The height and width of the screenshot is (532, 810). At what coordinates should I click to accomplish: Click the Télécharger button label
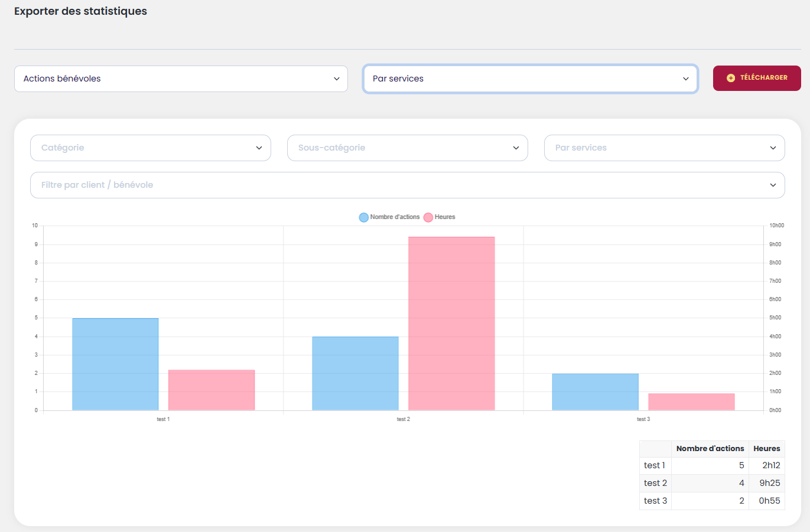[x=763, y=78]
